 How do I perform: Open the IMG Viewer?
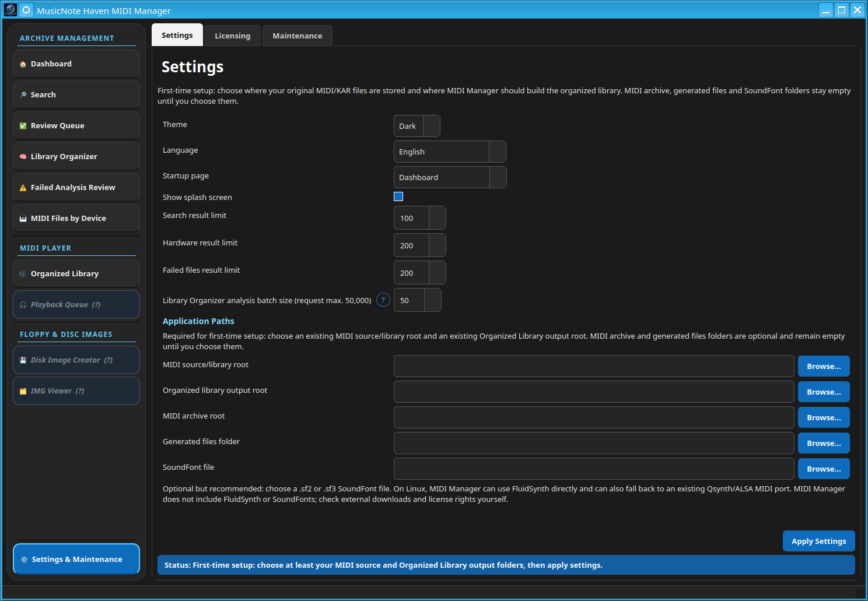[x=76, y=391]
